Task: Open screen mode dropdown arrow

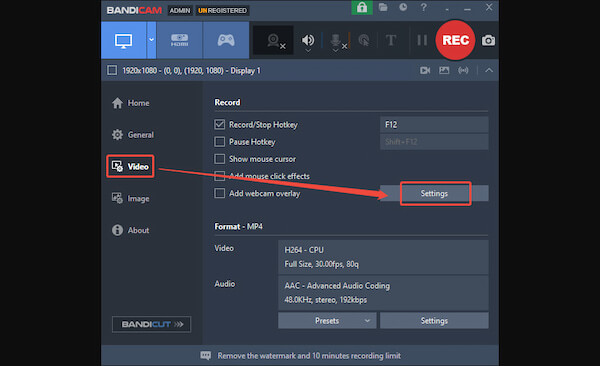Action: click(x=152, y=40)
